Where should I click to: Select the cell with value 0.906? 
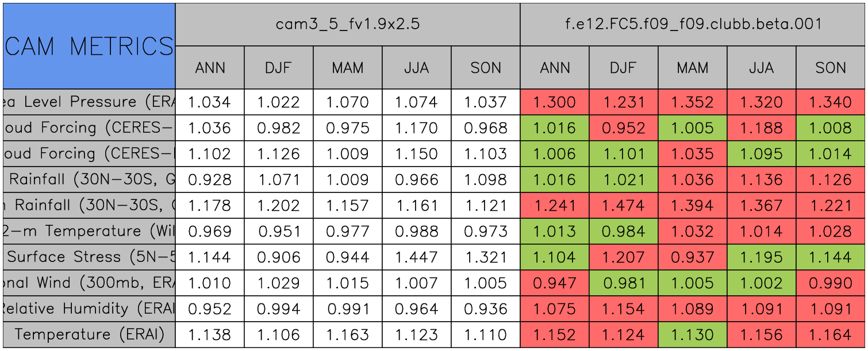[x=278, y=257]
